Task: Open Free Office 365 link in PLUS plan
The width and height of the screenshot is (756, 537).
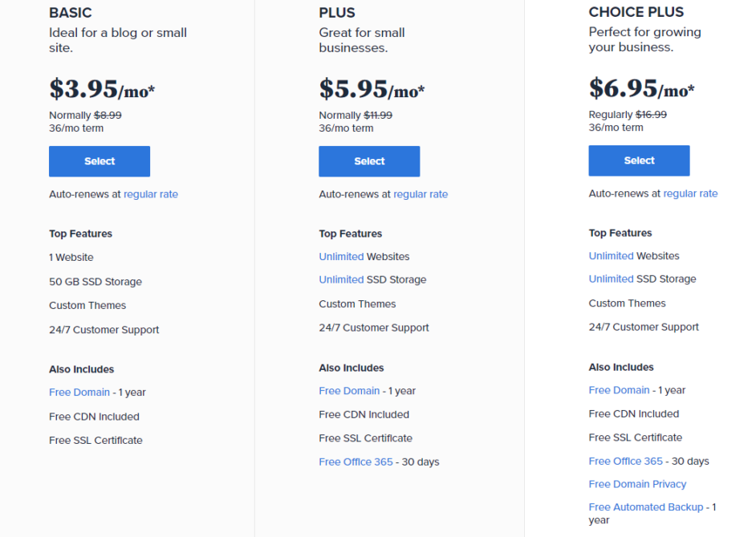Action: point(356,462)
